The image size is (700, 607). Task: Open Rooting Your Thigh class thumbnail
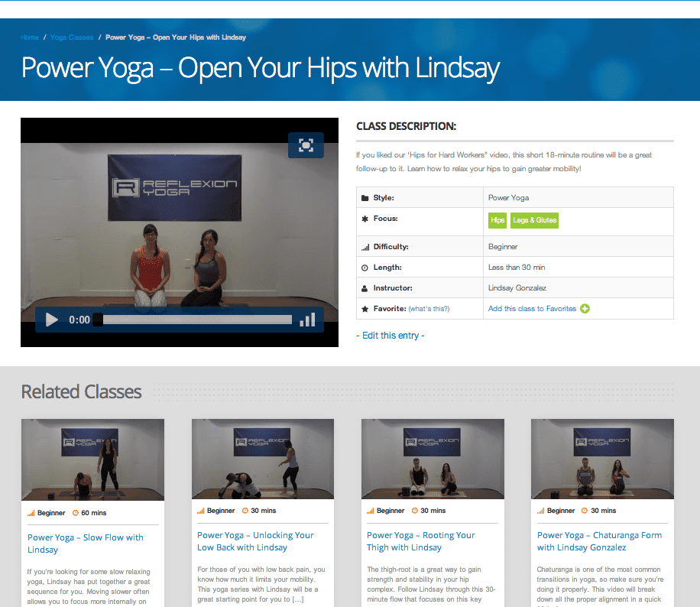(433, 459)
